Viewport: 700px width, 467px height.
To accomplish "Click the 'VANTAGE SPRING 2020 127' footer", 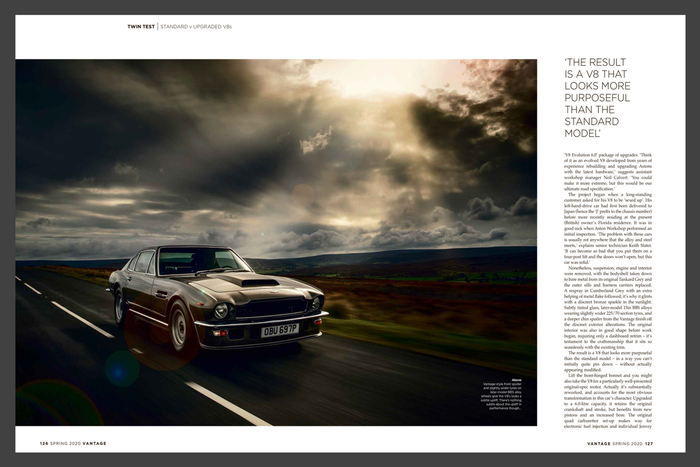I will coord(620,444).
